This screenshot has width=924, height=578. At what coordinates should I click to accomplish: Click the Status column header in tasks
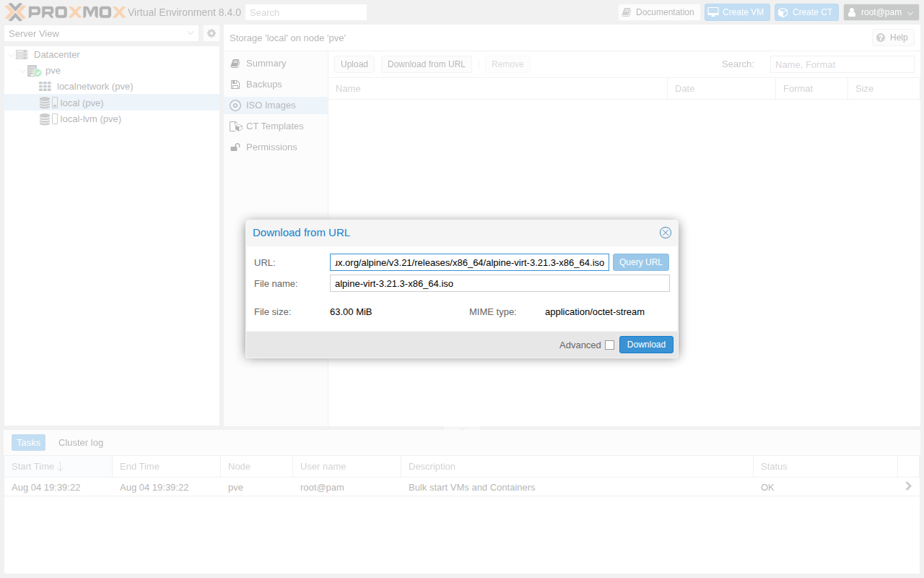[826, 467]
